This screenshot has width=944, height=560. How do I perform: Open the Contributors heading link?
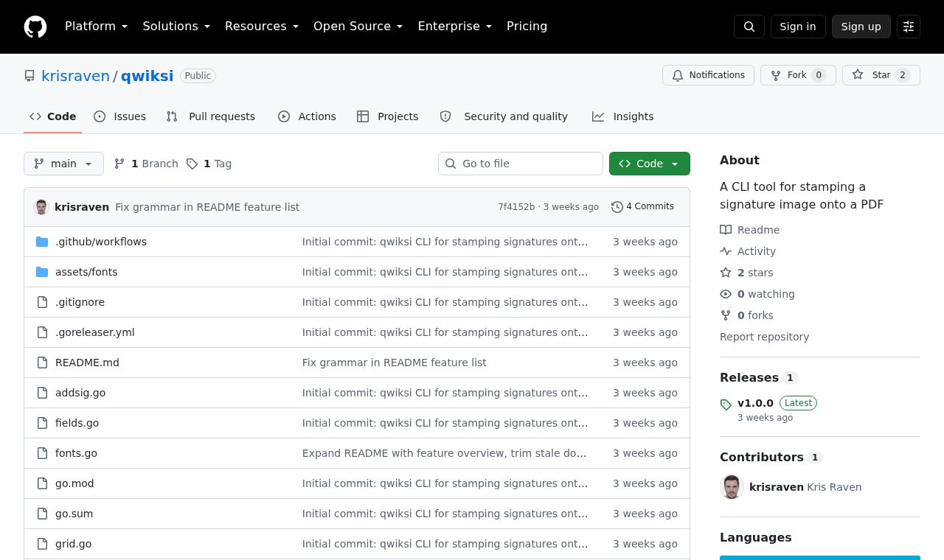pos(771,457)
